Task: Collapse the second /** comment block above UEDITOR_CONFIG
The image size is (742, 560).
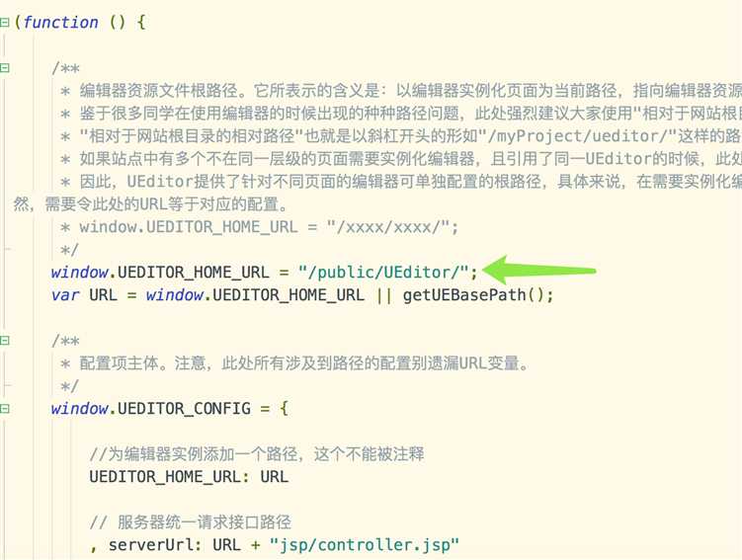Action: pos(4,341)
